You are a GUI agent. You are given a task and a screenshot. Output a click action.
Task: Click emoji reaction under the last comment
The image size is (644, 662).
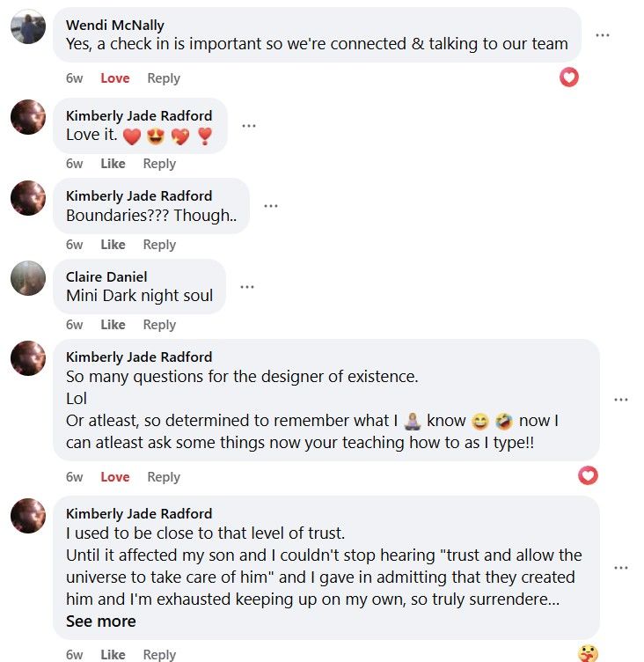click(x=588, y=653)
